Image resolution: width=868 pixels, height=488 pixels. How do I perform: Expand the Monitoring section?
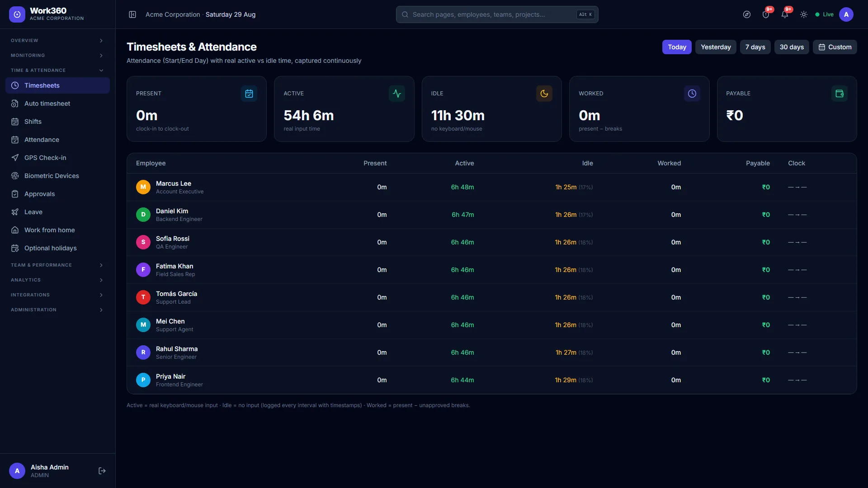(x=57, y=56)
